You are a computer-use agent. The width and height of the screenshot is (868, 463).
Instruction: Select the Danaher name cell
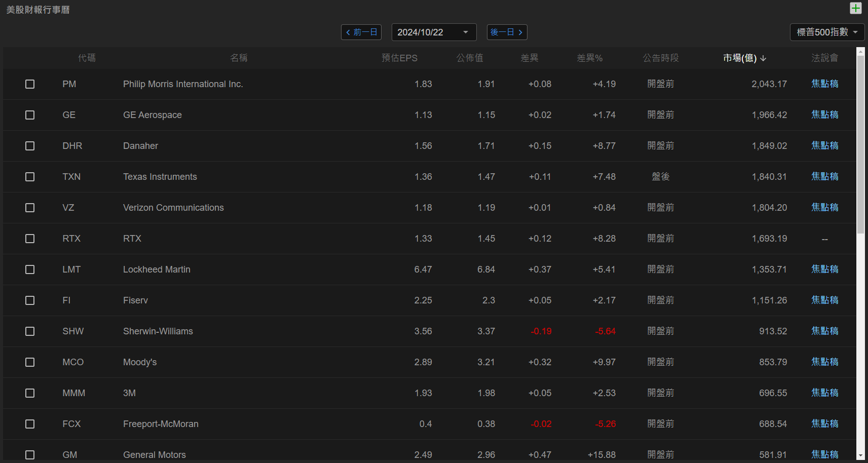[x=140, y=146]
